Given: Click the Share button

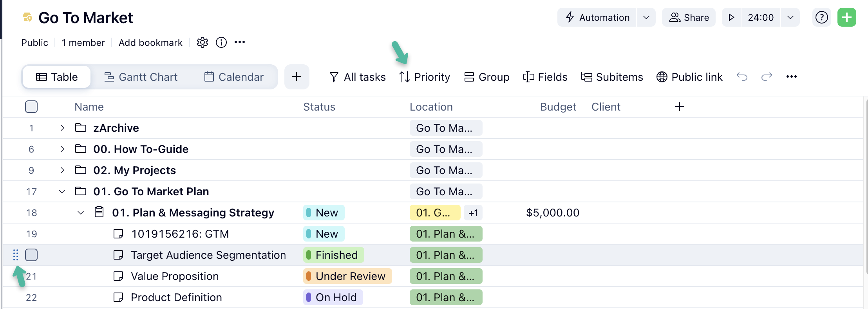Looking at the screenshot, I should point(689,18).
